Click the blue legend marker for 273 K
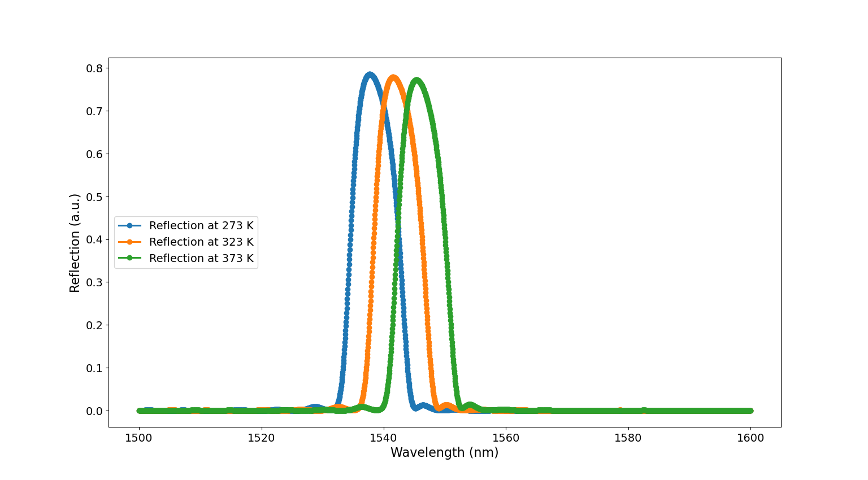The image size is (868, 480). [129, 226]
